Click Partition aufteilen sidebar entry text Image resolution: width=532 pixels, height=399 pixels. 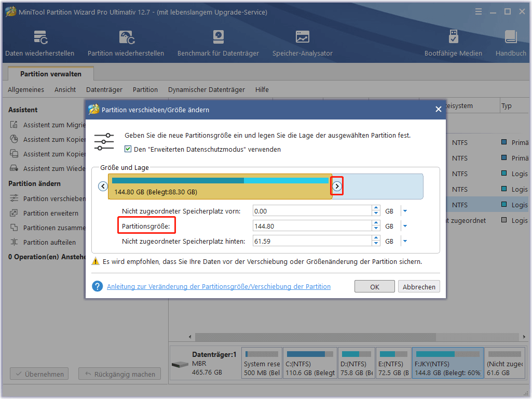pyautogui.click(x=49, y=242)
